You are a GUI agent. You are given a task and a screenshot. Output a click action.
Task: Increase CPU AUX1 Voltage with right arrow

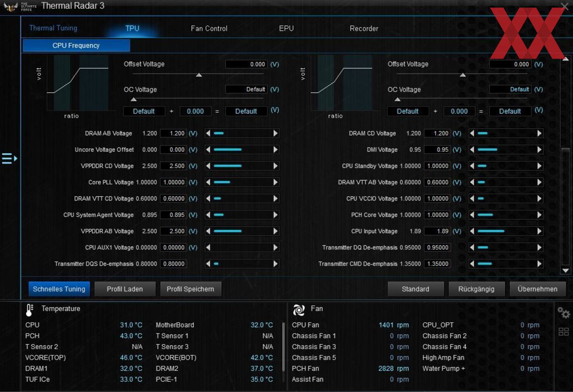point(276,248)
